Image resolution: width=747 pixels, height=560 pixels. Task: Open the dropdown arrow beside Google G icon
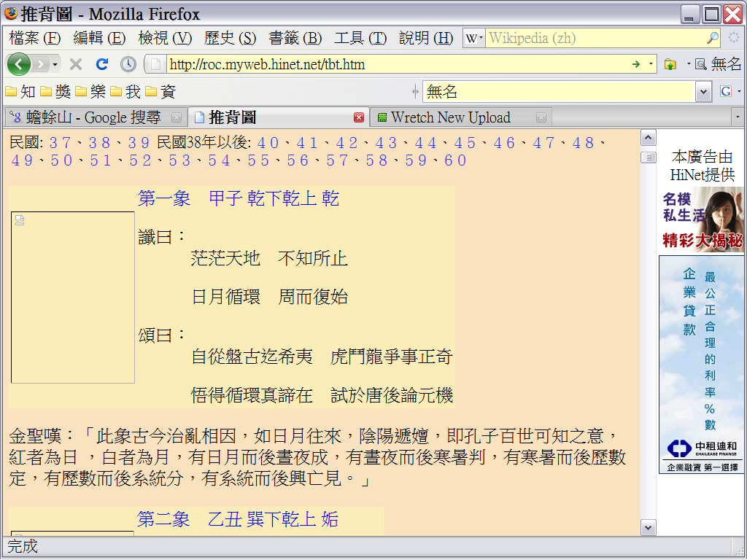pyautogui.click(x=739, y=91)
